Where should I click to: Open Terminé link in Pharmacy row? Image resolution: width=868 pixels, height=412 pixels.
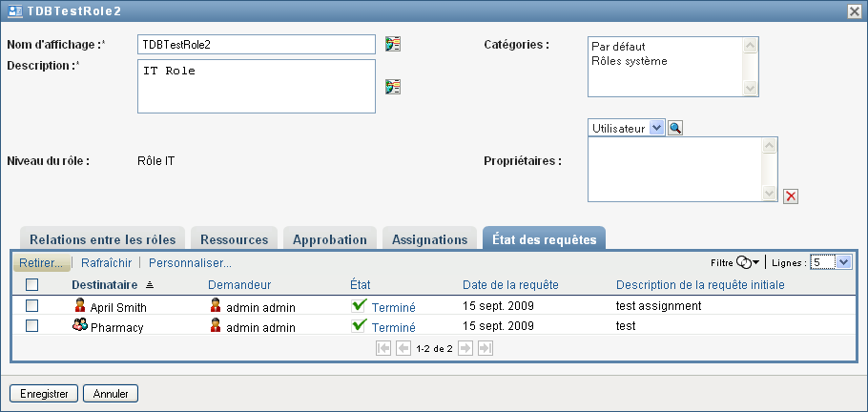coord(394,328)
